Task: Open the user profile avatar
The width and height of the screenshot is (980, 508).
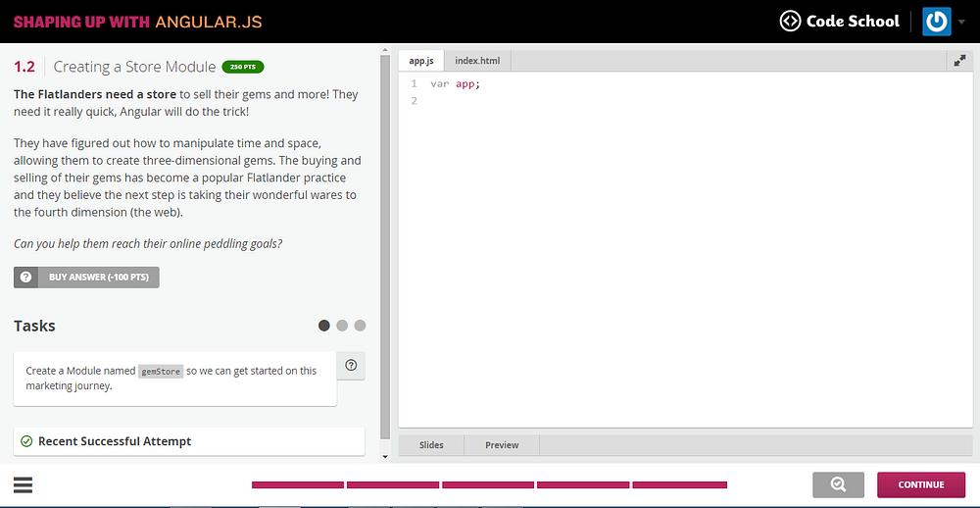Action: tap(936, 22)
